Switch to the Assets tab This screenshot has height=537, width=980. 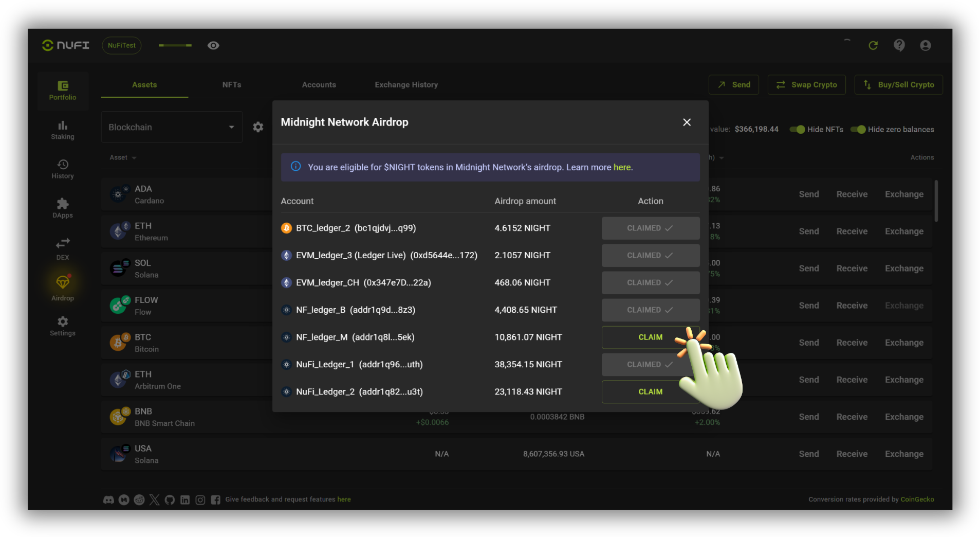tap(144, 85)
